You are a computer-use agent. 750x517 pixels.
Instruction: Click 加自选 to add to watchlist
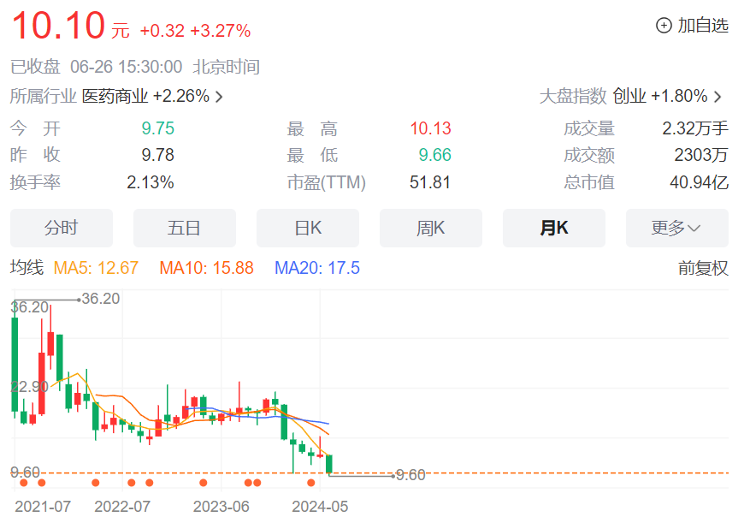(x=703, y=25)
